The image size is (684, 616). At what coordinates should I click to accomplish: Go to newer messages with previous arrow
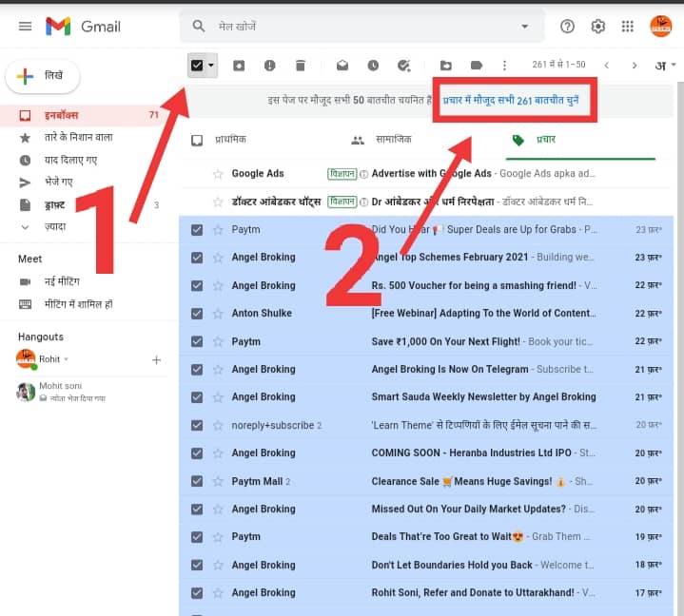point(606,66)
